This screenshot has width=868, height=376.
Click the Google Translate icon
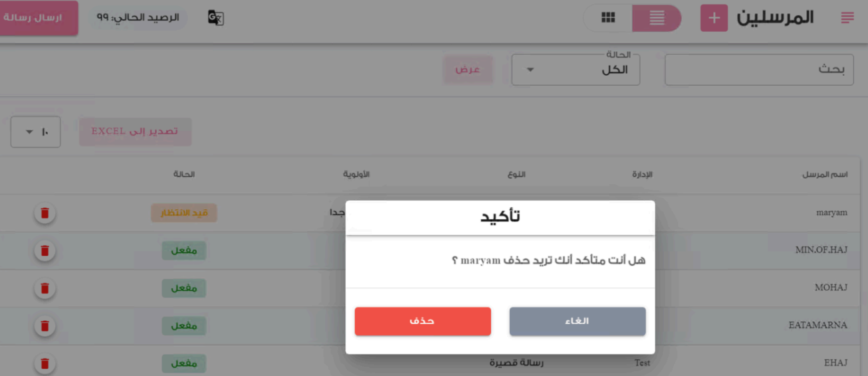pos(215,18)
